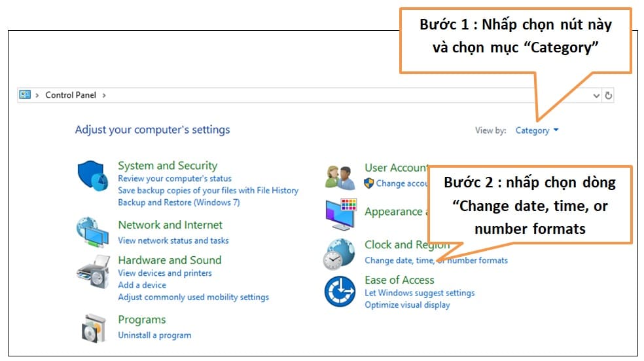Open the View by Category dropdown

tap(537, 130)
